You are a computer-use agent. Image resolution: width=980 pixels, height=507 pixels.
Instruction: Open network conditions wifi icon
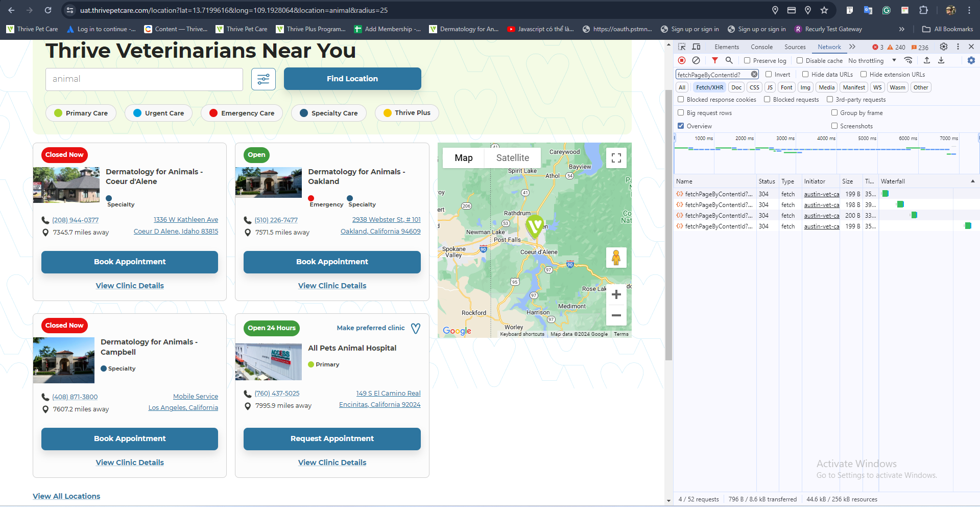pyautogui.click(x=908, y=60)
